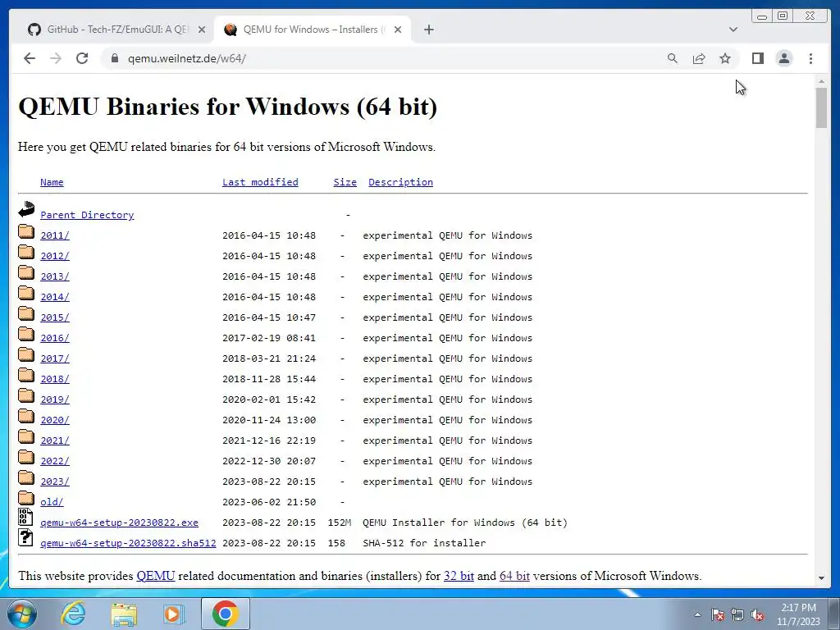Open the 2018/ folder link

55,379
